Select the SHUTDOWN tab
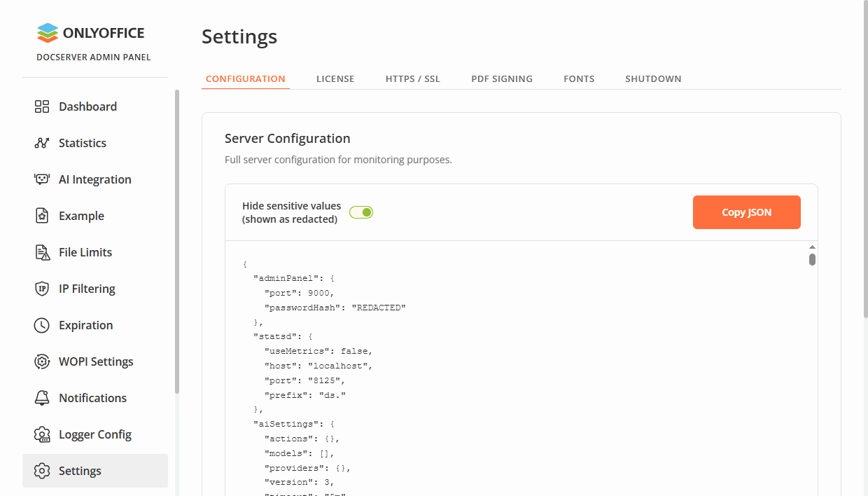This screenshot has height=496, width=868. [x=653, y=78]
